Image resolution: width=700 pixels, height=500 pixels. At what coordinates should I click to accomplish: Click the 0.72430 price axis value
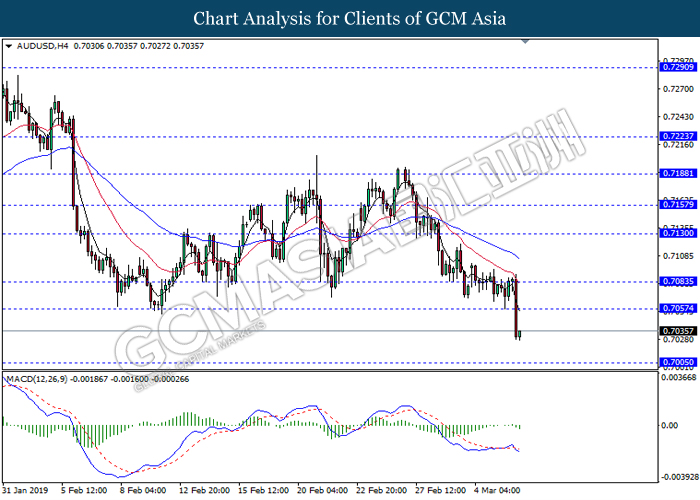point(679,117)
